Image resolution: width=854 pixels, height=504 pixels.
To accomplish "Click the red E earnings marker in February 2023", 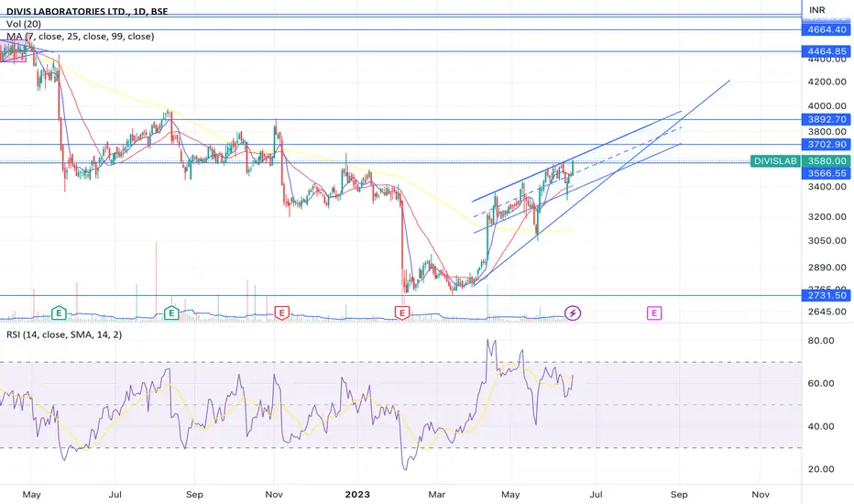I will pos(402,312).
